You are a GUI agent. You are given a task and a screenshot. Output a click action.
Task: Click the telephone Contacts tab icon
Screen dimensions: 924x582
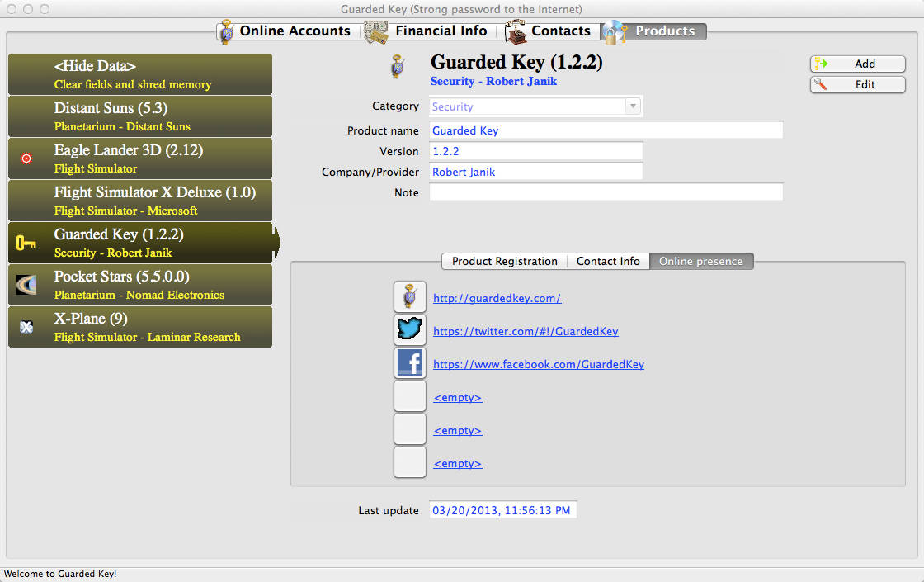click(515, 32)
